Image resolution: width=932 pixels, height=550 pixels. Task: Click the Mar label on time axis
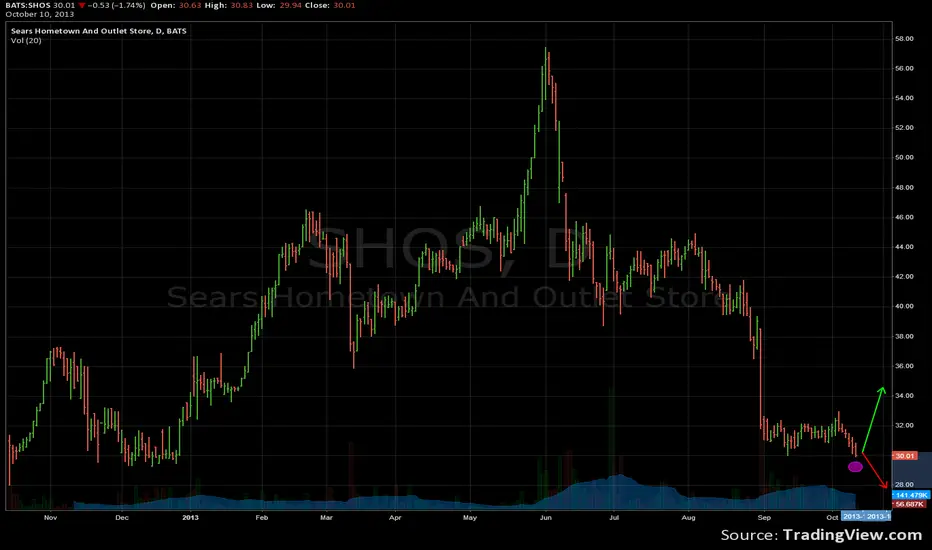point(326,517)
